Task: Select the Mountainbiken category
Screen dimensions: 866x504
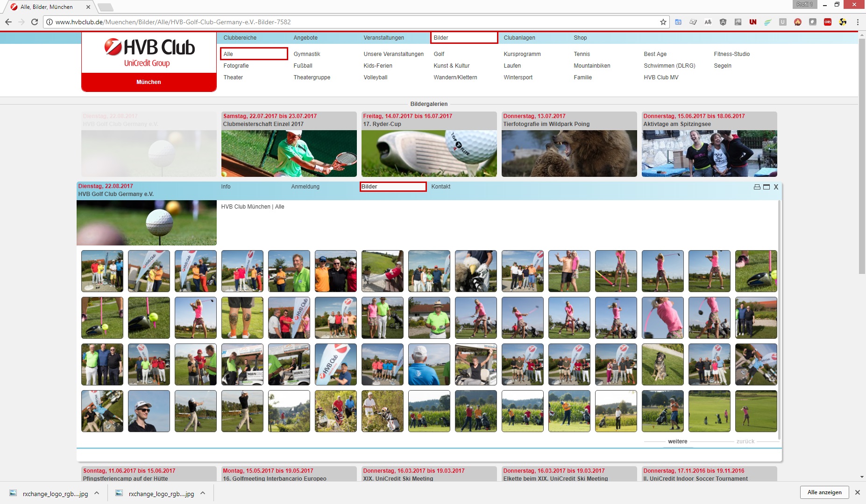Action: tap(592, 66)
